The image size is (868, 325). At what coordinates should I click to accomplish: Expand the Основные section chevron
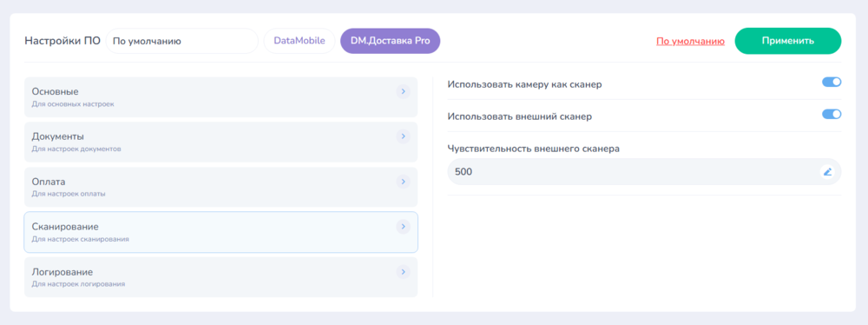point(403,91)
